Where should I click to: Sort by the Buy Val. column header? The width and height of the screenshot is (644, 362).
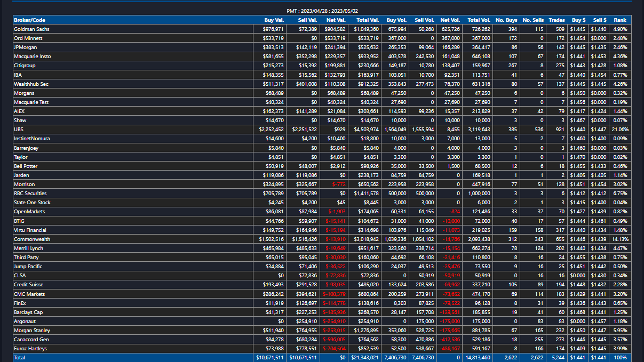click(x=274, y=20)
